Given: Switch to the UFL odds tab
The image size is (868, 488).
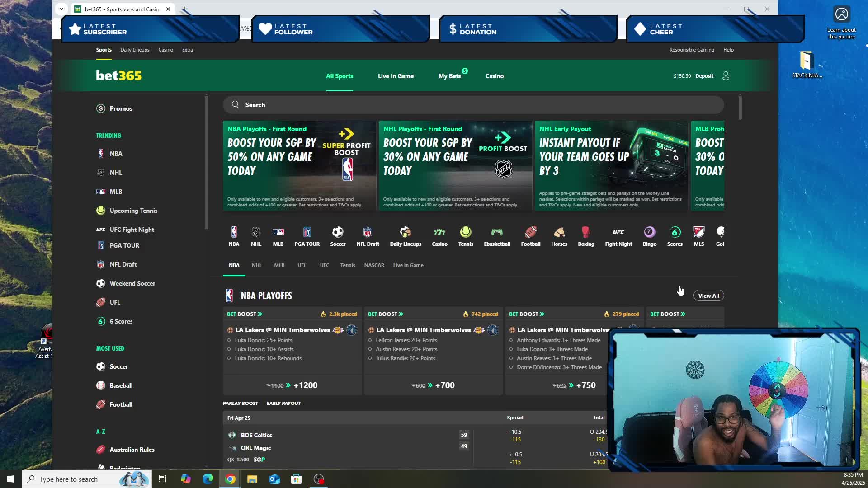Looking at the screenshot, I should tap(302, 265).
